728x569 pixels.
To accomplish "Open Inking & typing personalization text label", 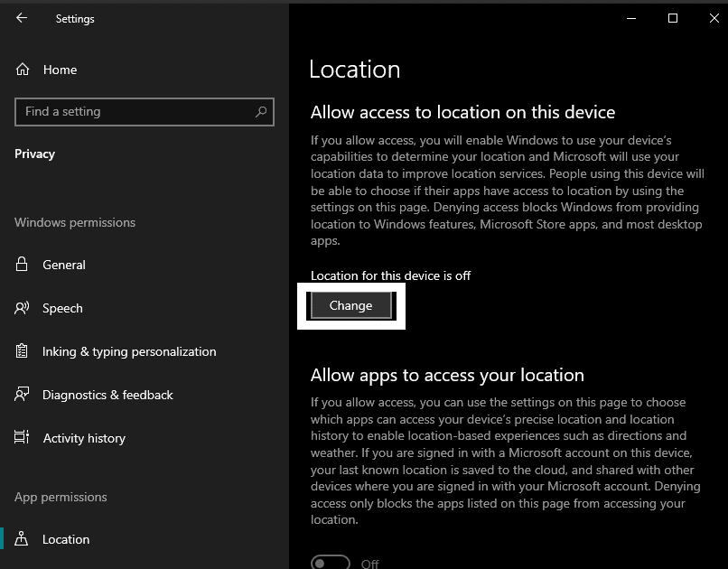I will (129, 351).
